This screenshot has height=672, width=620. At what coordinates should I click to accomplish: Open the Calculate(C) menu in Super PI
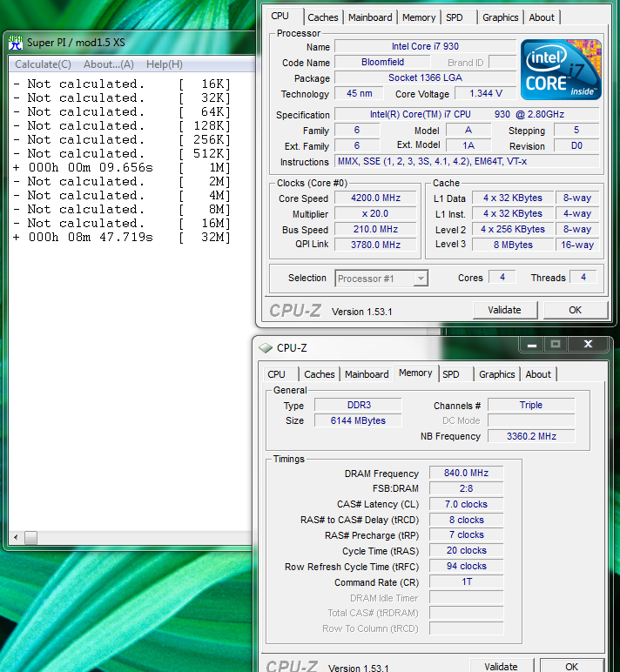tap(43, 64)
